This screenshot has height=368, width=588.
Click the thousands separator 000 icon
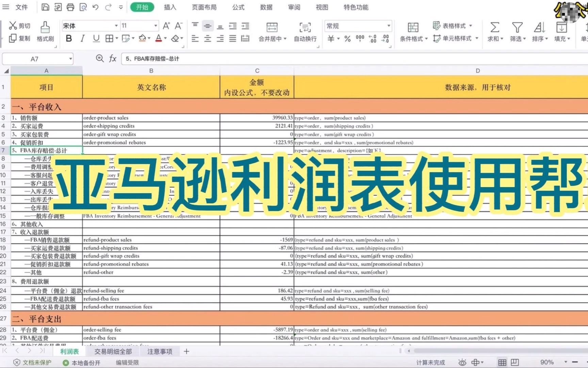360,39
